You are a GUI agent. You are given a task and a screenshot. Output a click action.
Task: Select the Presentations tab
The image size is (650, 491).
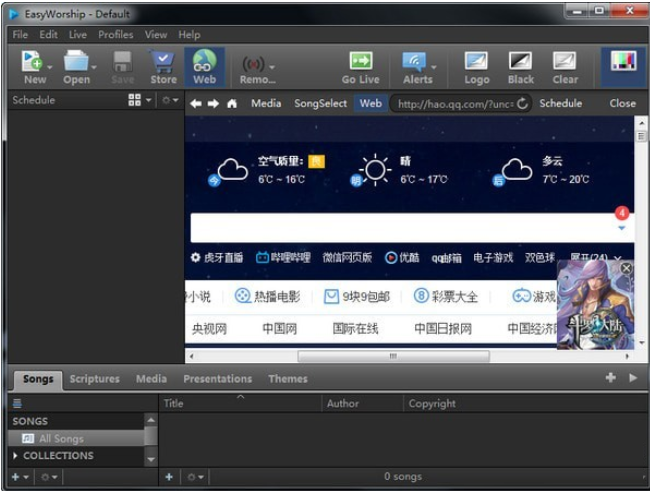(218, 379)
